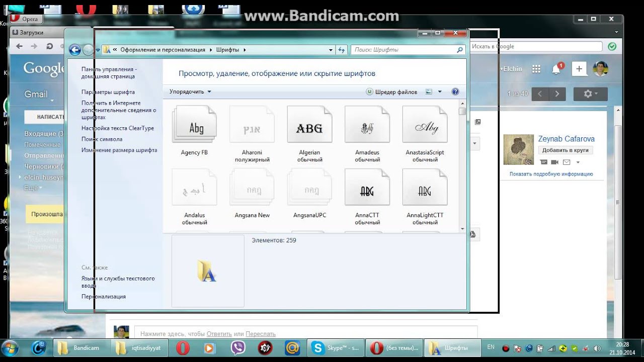
Task: Click the volume tray icon
Action: pos(597,348)
